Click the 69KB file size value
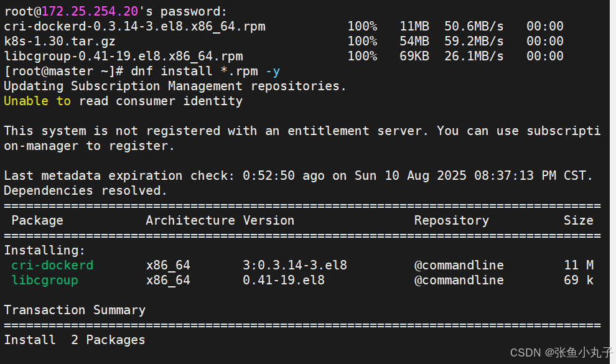 pos(414,56)
